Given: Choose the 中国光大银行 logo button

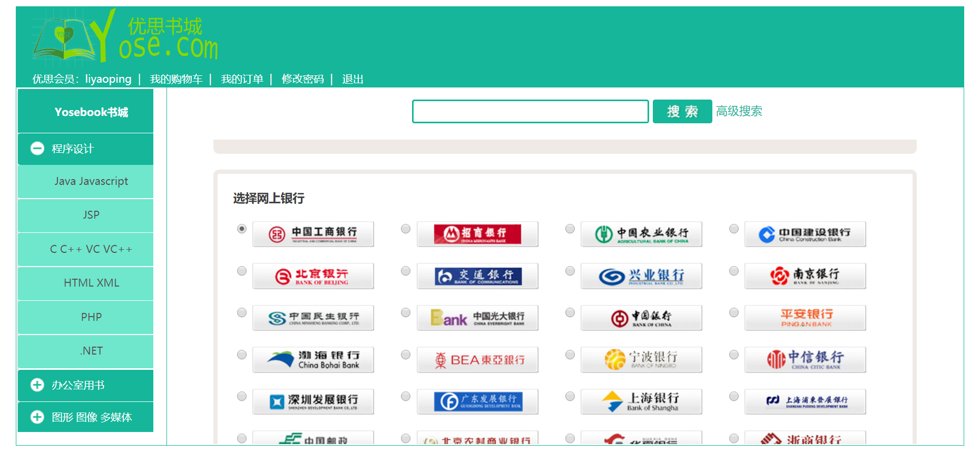Looking at the screenshot, I should (x=477, y=318).
